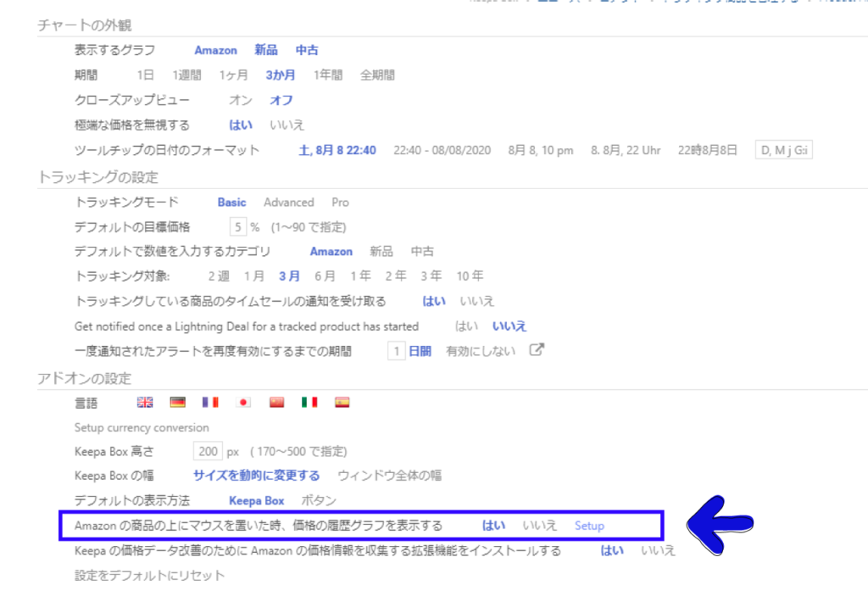Turn クローズアップビュー to オン
The height and width of the screenshot is (596, 868).
tap(241, 100)
